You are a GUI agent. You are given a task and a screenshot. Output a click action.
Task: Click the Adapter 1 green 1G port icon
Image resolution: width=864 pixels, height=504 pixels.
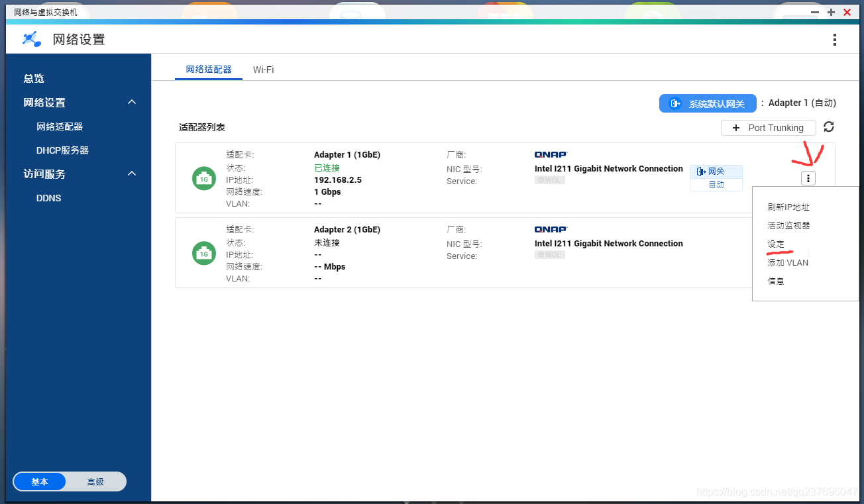(204, 178)
